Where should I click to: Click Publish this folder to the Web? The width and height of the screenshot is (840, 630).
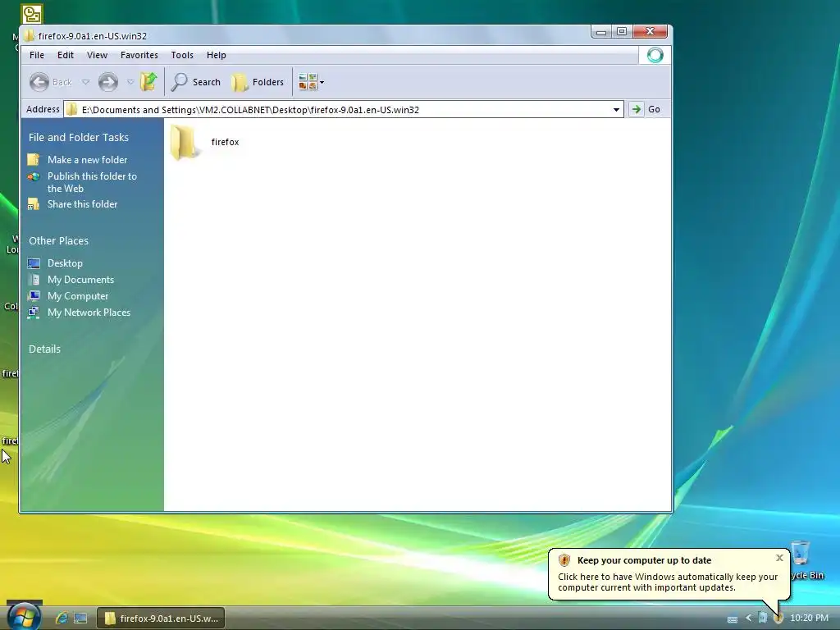tap(92, 182)
